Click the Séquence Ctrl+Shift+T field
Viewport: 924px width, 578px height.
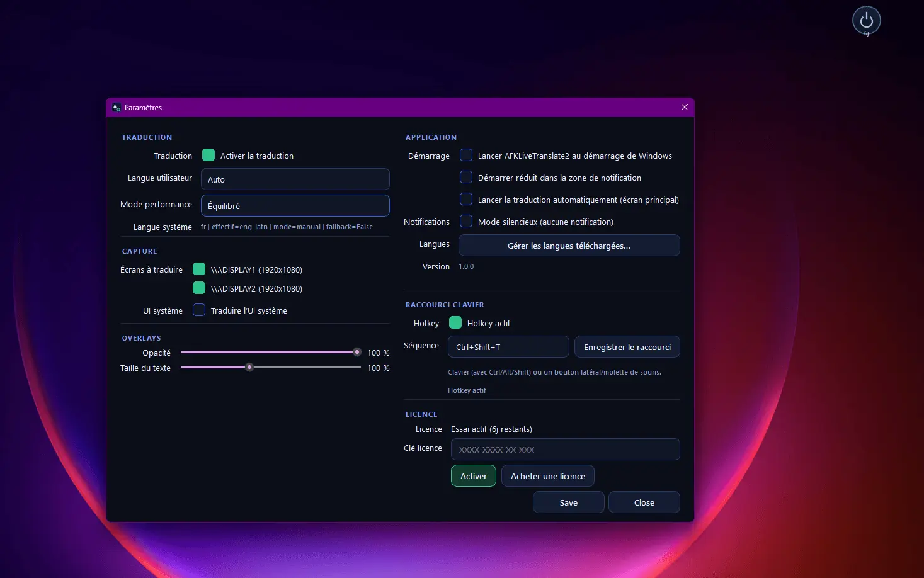508,347
